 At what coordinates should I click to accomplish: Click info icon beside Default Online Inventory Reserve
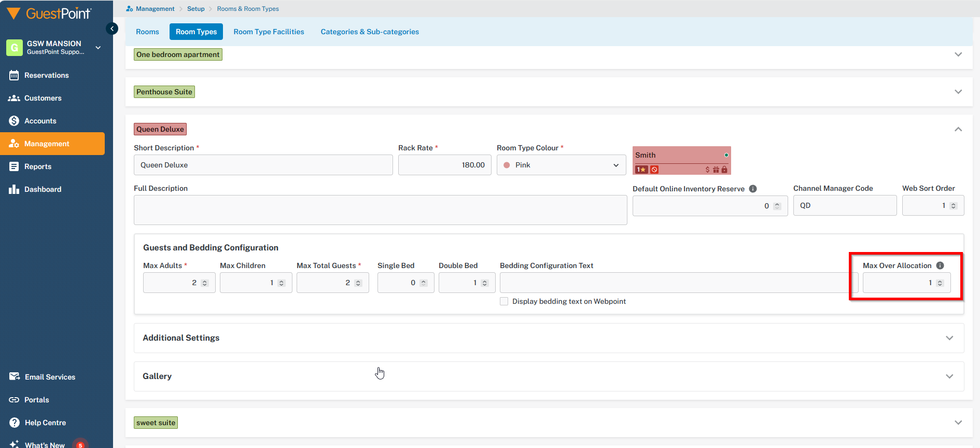pyautogui.click(x=753, y=189)
